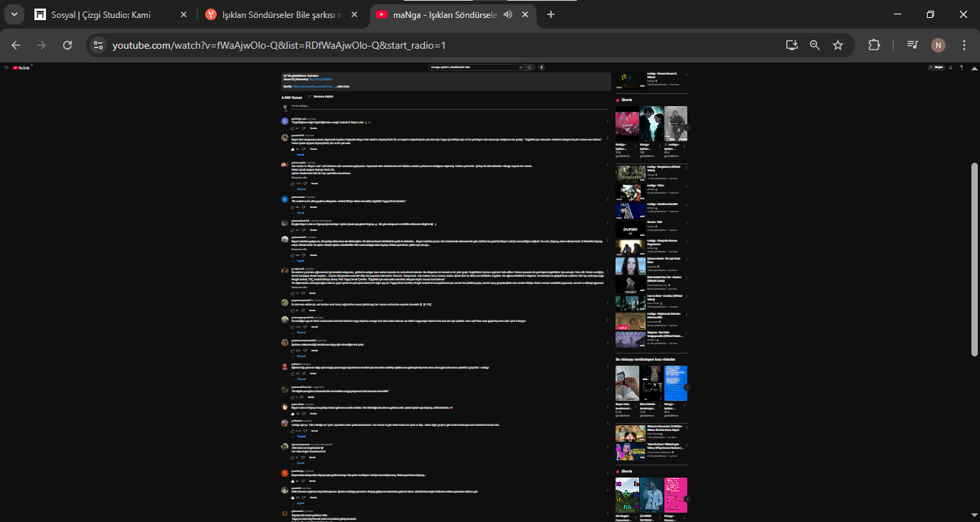View site information icon in the address bar
The image size is (980, 522).
[99, 45]
